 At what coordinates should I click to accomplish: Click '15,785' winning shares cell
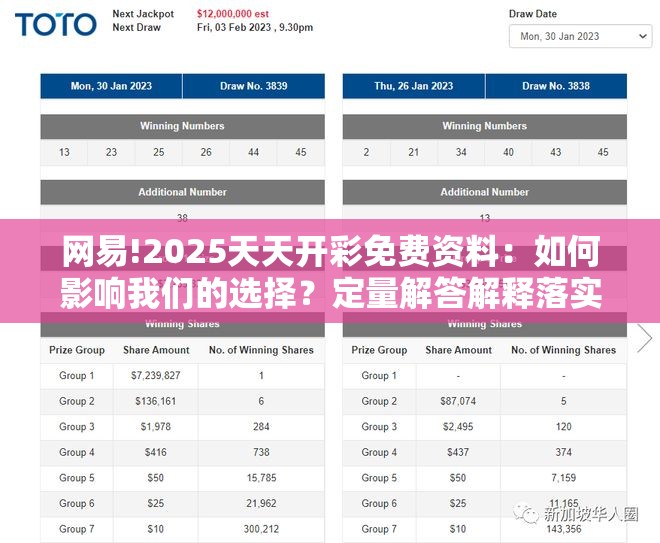point(261,478)
